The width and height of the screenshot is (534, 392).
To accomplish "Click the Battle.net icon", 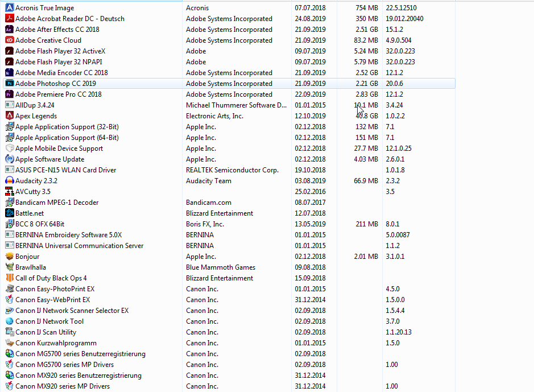I will (10, 213).
